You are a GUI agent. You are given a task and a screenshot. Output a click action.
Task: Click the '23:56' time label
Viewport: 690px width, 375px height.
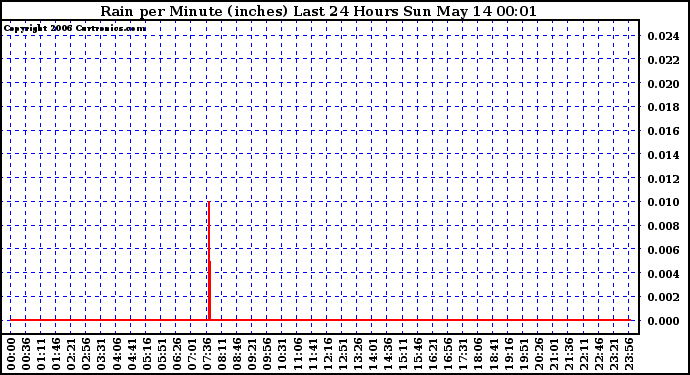coord(629,354)
